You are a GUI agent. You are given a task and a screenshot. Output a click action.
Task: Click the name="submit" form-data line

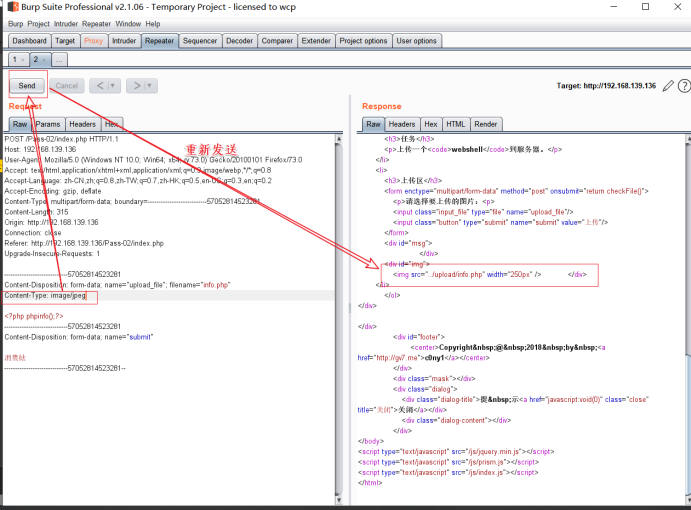click(x=79, y=337)
